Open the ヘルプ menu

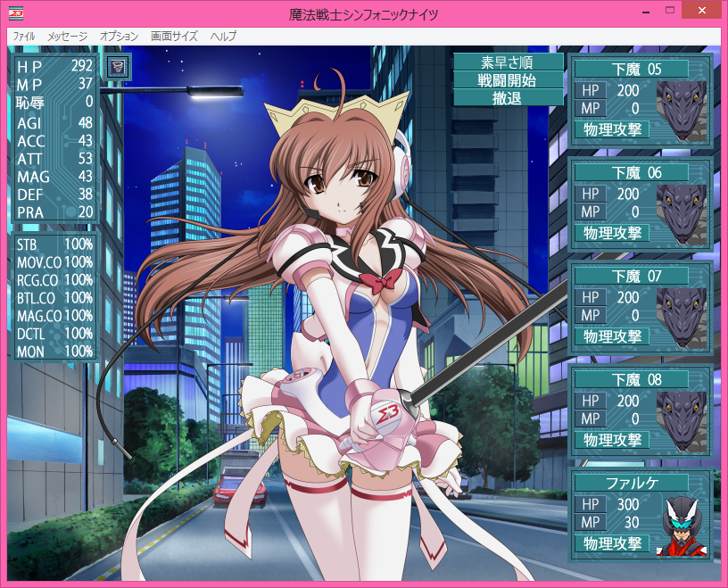point(223,36)
